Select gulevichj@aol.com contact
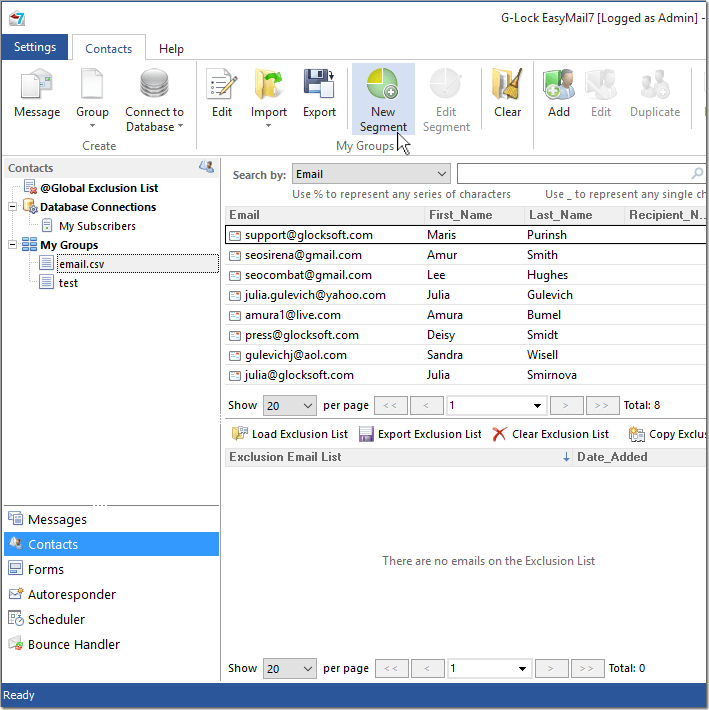Viewport: 709px width, 710px height. (465, 355)
